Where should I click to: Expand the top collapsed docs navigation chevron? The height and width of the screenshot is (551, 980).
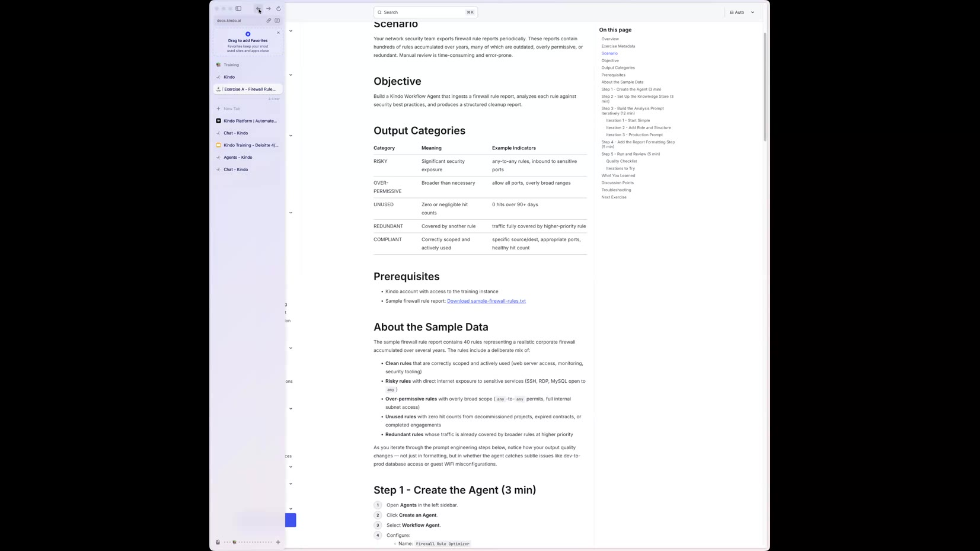click(290, 30)
